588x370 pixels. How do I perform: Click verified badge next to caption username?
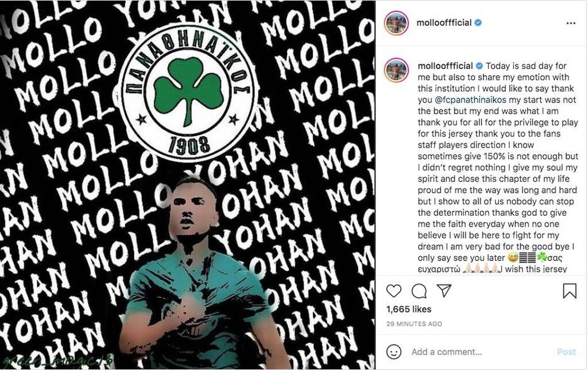pyautogui.click(x=479, y=66)
